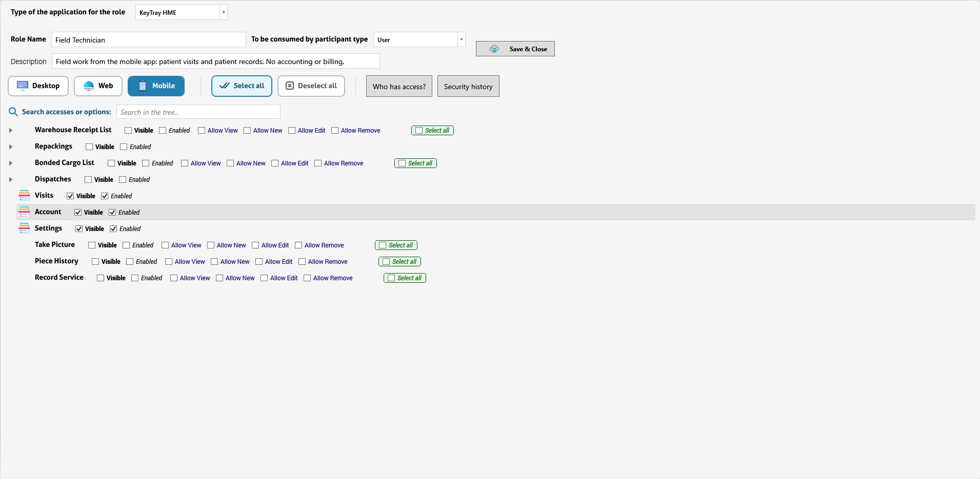Check Allow Remove for Record Service
The height and width of the screenshot is (479, 980).
307,278
